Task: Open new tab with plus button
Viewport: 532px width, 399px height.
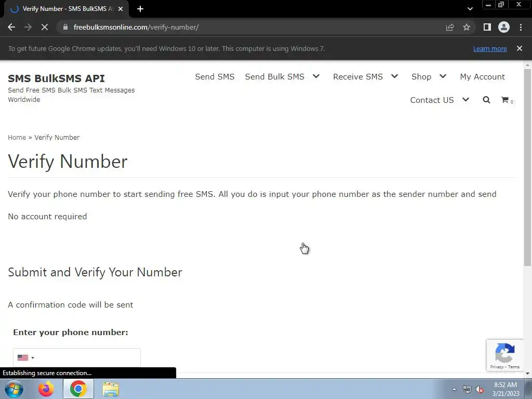Action: click(x=140, y=9)
